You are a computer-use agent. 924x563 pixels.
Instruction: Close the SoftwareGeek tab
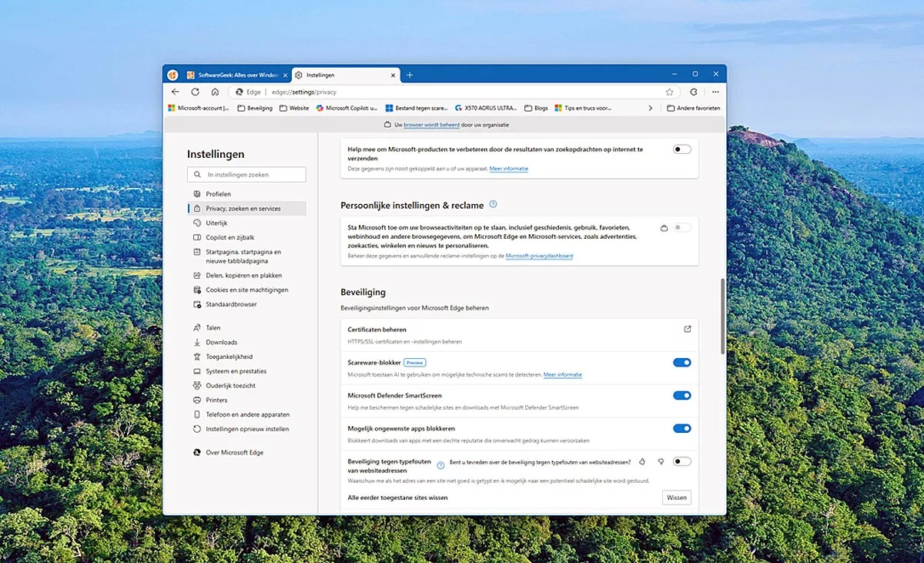coord(285,75)
